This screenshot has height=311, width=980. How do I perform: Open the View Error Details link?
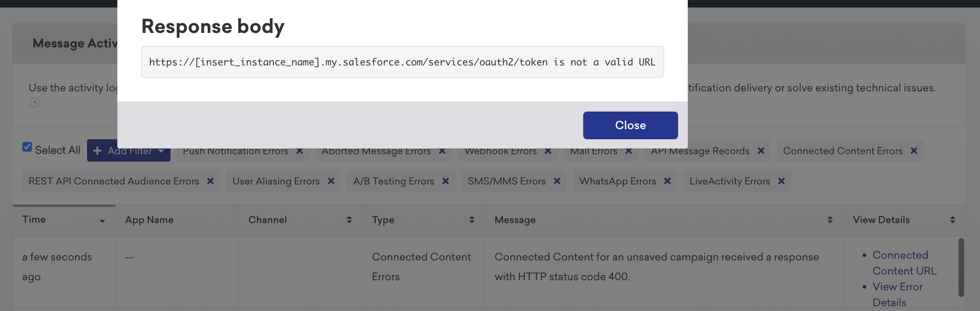[x=897, y=295]
